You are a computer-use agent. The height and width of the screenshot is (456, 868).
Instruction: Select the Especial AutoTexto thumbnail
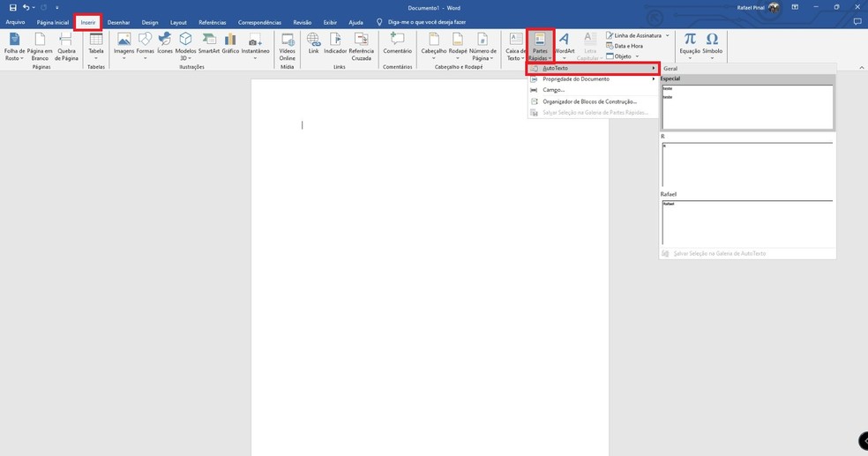coord(747,107)
